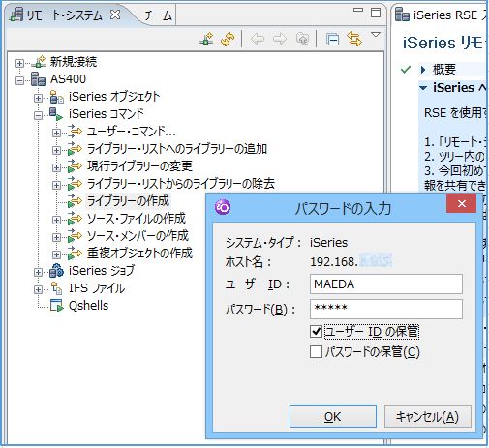This screenshot has width=489, height=448.
Task: Switch to the リモート・システム tab
Action: 64,15
